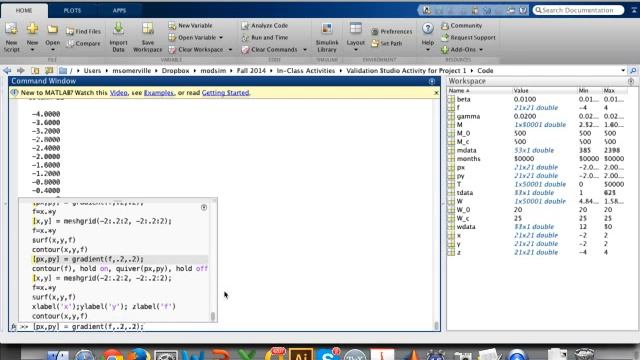Click New Variable
Image resolution: width=640 pixels, height=360 pixels.
click(190, 25)
